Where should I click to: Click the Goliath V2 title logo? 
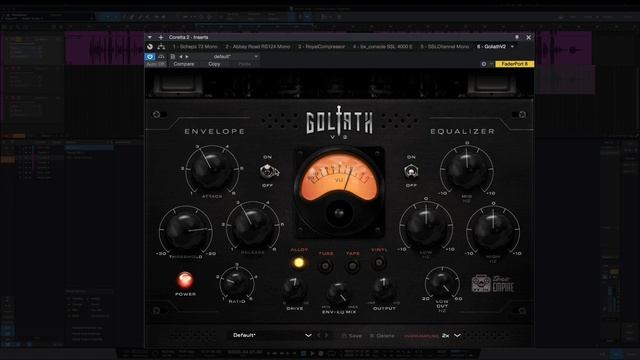[x=339, y=122]
